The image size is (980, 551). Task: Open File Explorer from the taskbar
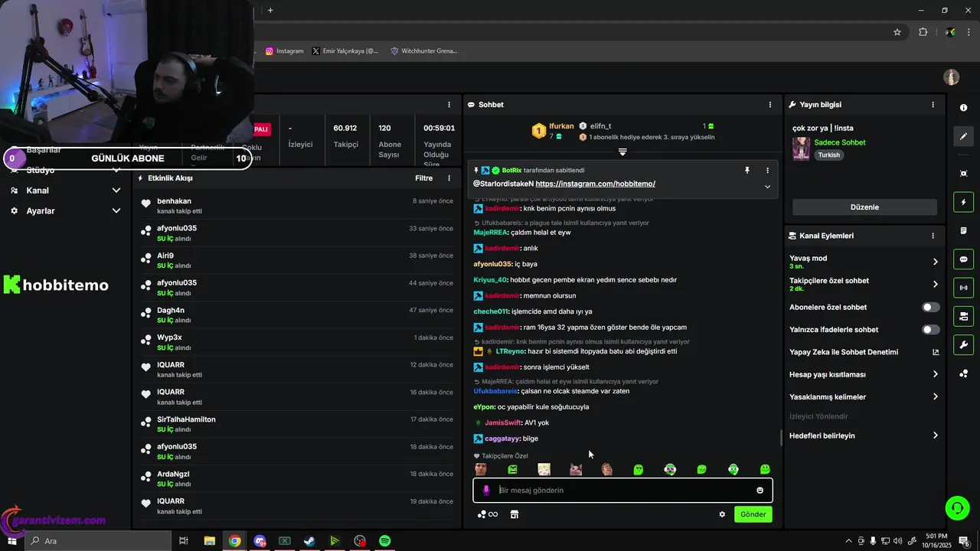(209, 541)
